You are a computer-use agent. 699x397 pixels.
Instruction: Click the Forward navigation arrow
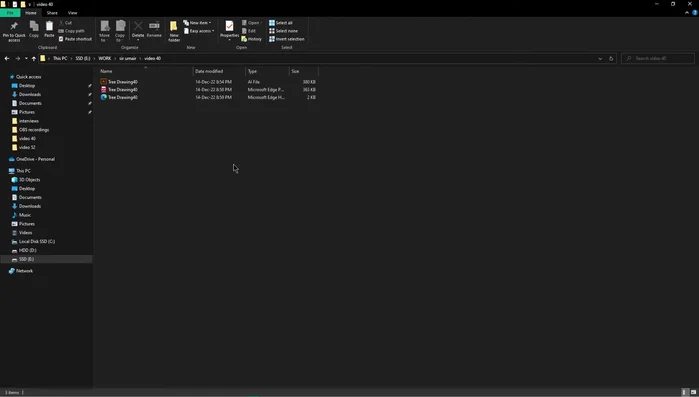[17, 58]
